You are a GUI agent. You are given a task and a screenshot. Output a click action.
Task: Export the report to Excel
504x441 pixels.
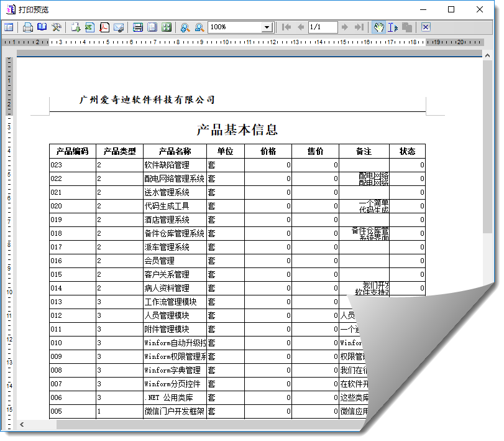pyautogui.click(x=89, y=27)
